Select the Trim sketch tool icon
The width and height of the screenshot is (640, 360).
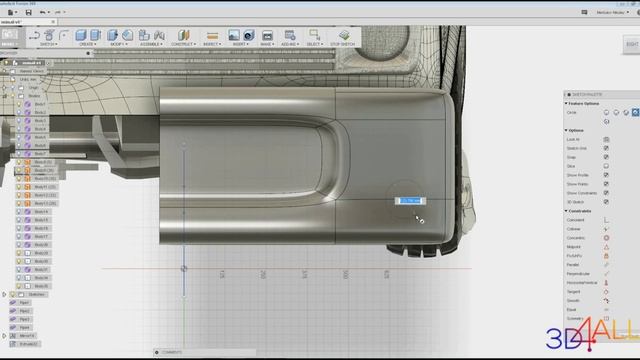pos(49,35)
